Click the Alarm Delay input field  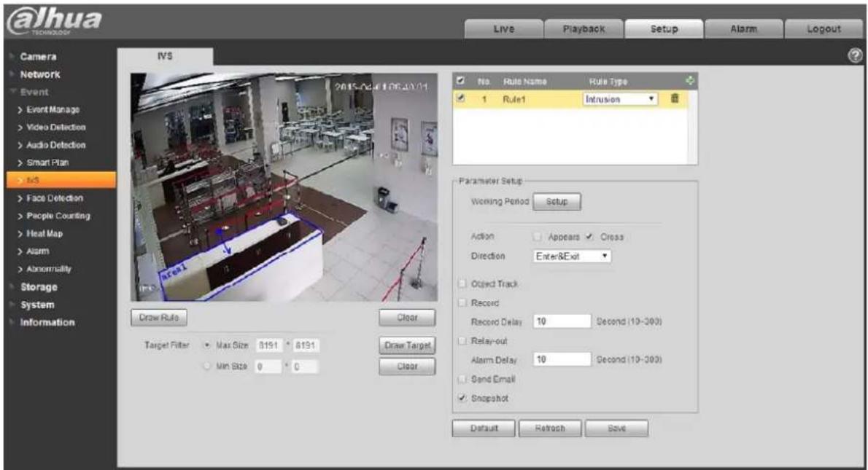(562, 359)
